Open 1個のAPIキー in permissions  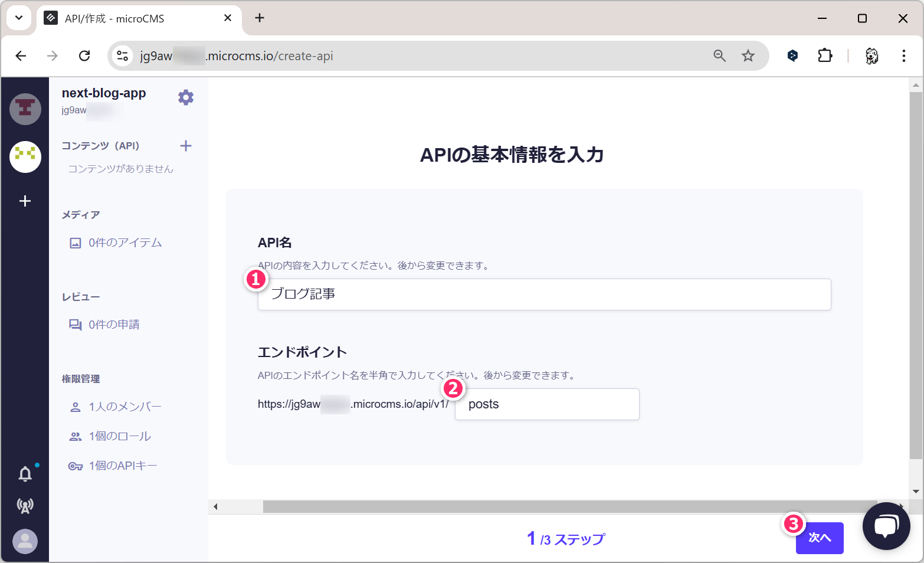coord(122,466)
